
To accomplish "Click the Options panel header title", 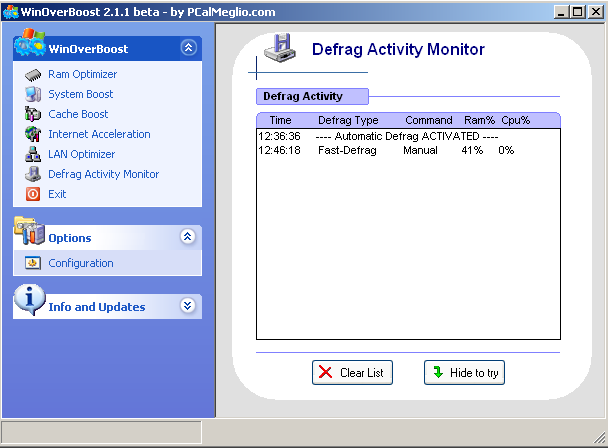I will click(70, 238).
